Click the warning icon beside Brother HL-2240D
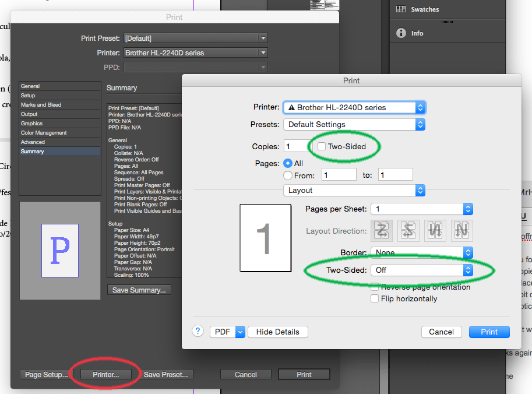Viewport: 532px width, 394px height. tap(292, 107)
